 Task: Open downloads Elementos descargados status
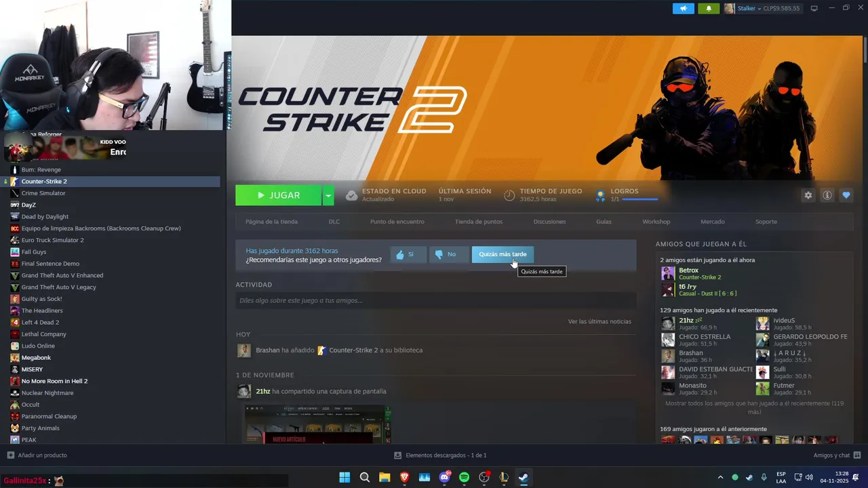click(x=441, y=455)
